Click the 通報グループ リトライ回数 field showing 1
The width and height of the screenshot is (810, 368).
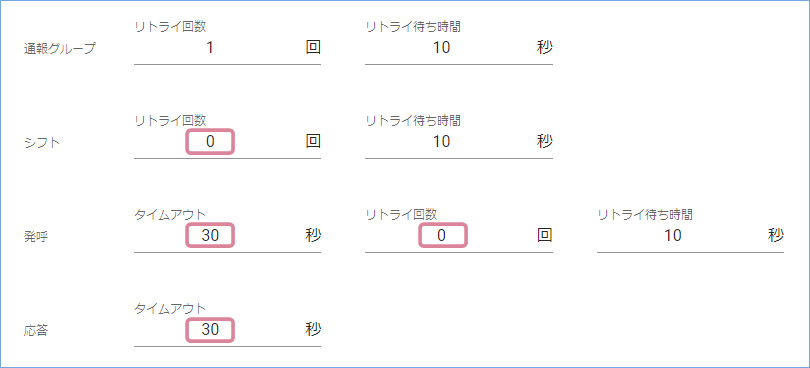(x=227, y=48)
